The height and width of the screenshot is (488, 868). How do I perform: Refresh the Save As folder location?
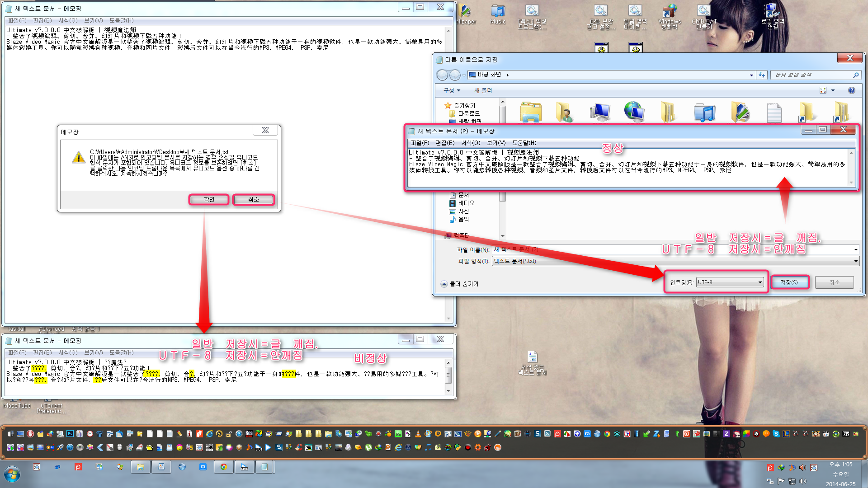tap(762, 75)
